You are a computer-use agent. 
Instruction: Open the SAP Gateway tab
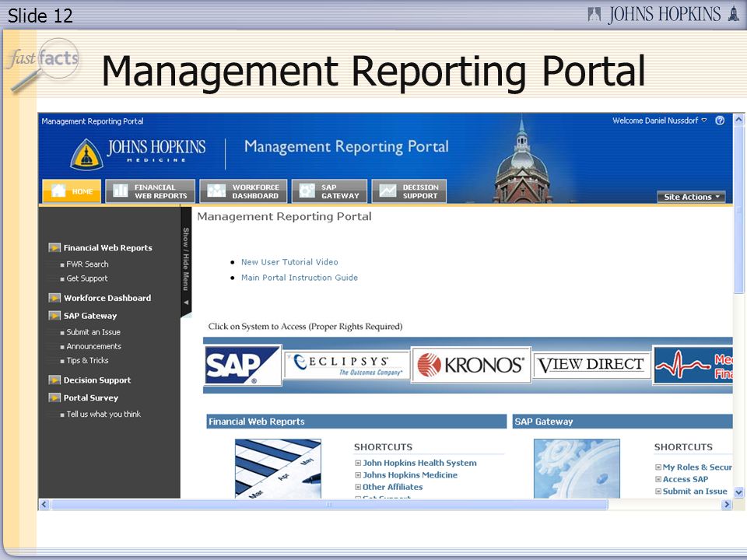tap(330, 191)
